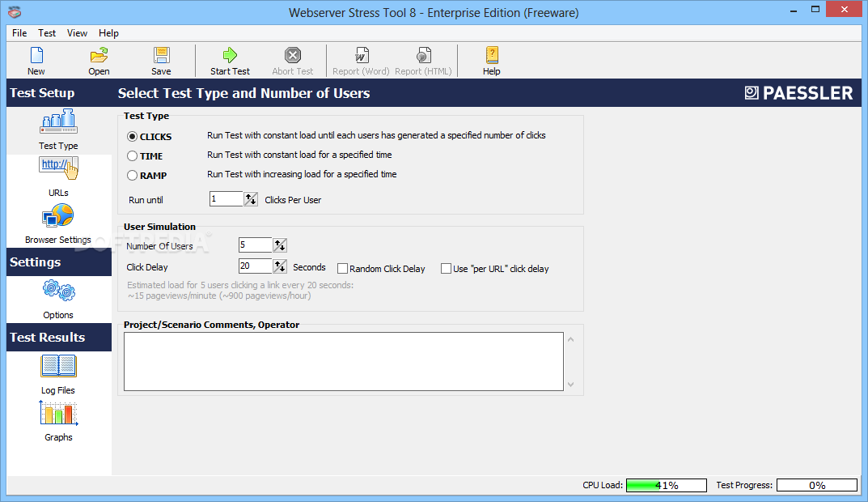The image size is (868, 502).
Task: Select the TIME test type
Action: tap(133, 156)
